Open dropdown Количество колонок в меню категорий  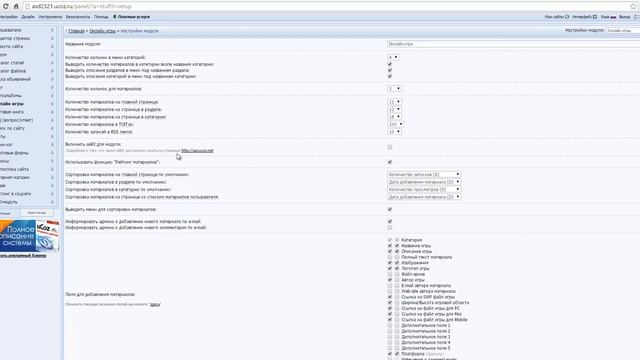[393, 58]
